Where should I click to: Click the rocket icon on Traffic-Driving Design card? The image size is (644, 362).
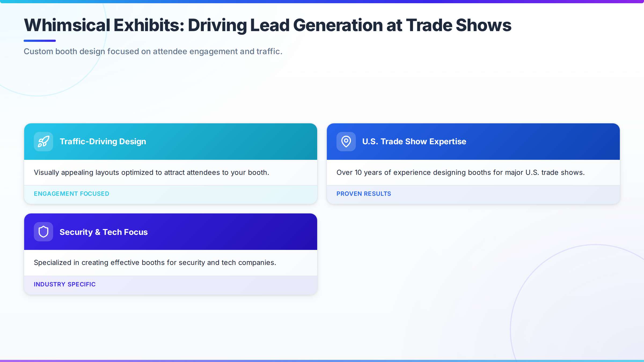[x=43, y=142]
